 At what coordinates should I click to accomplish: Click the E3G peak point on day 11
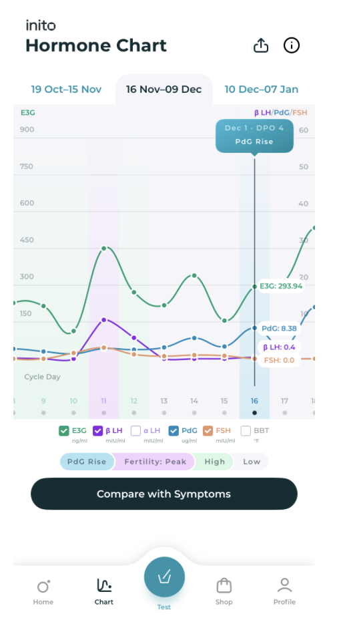[x=104, y=248]
